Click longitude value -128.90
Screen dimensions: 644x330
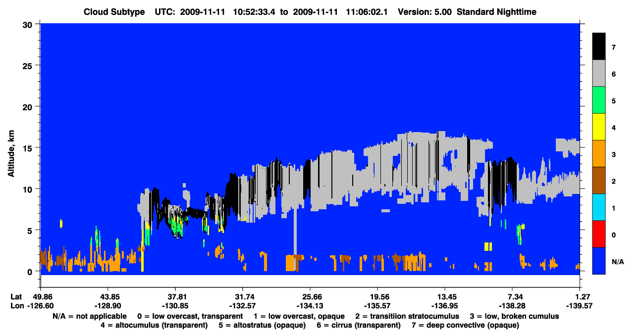(107, 306)
